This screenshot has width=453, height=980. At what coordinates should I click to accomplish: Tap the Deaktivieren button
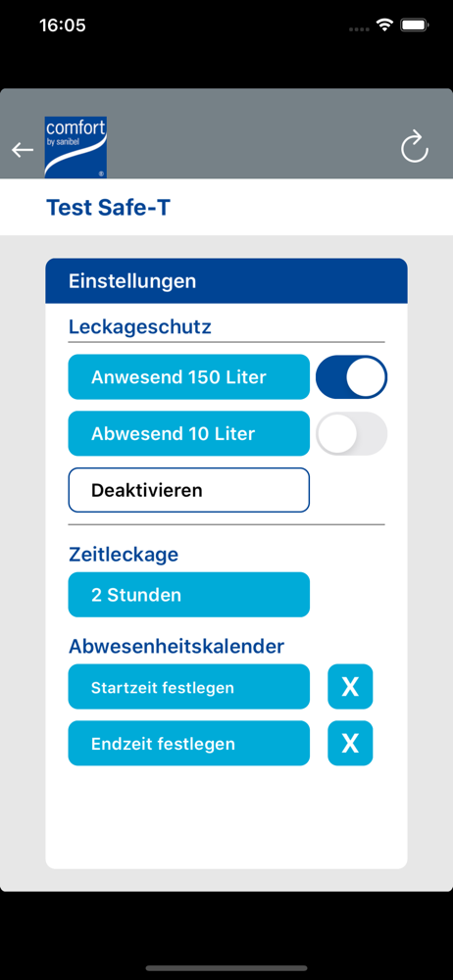click(189, 490)
